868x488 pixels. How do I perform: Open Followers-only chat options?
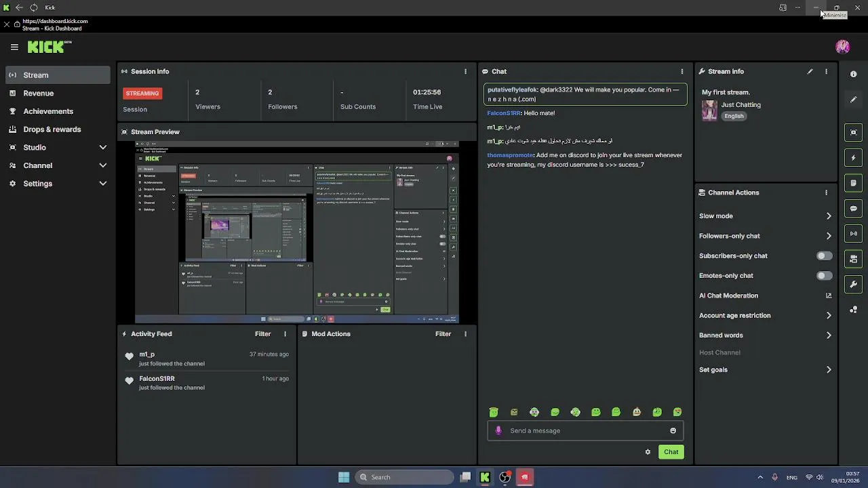tap(765, 236)
